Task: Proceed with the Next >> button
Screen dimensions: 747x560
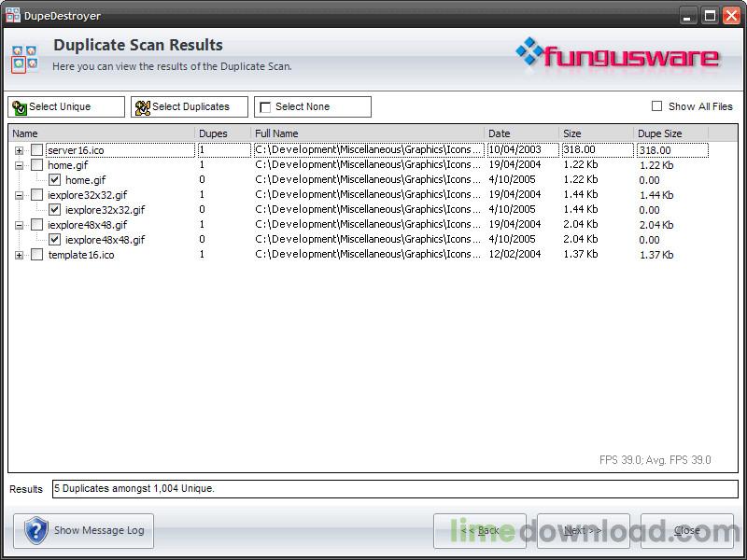Action: point(583,530)
